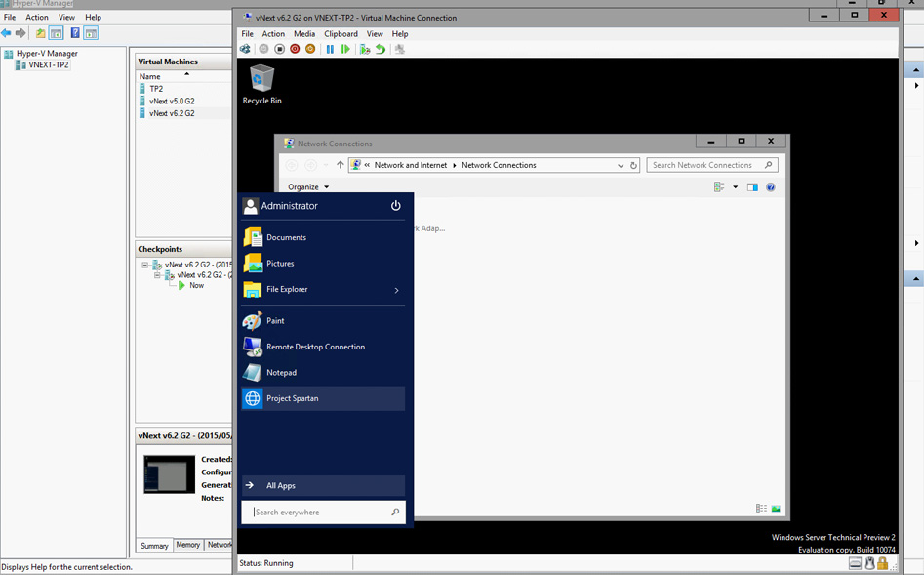This screenshot has width=924, height=575.
Task: Open the view options dropdown arrow
Action: point(735,187)
